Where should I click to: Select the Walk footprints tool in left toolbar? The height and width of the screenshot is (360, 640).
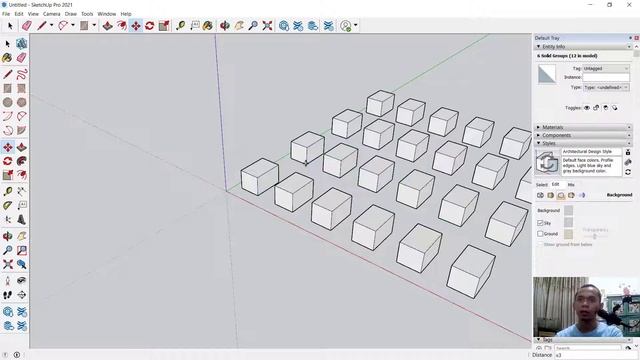pyautogui.click(x=7, y=295)
